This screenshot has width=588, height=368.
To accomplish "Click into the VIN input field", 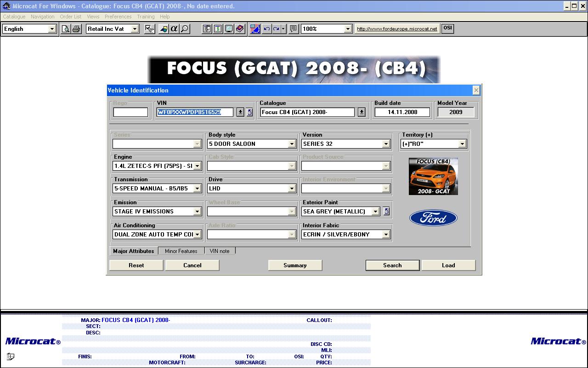I will (x=195, y=112).
